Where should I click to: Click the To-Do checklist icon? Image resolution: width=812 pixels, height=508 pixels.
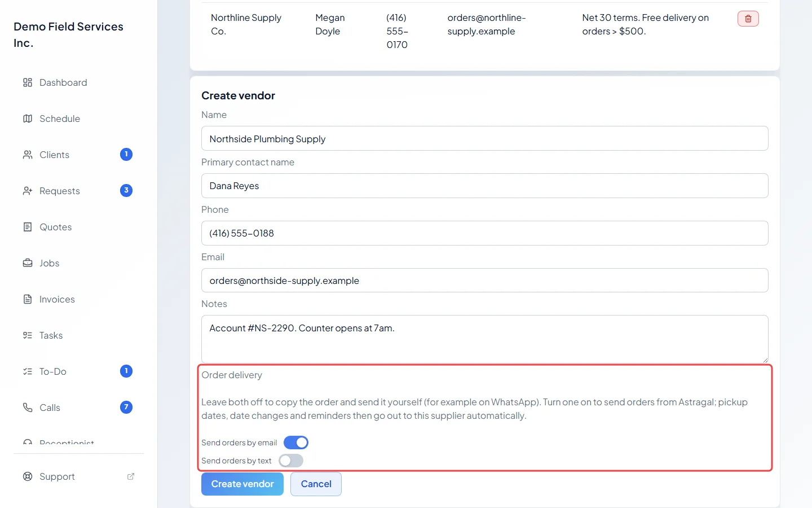click(x=28, y=371)
